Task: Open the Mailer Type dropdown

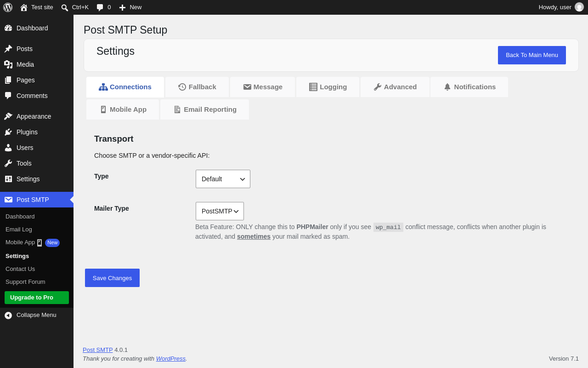Action: tap(220, 211)
